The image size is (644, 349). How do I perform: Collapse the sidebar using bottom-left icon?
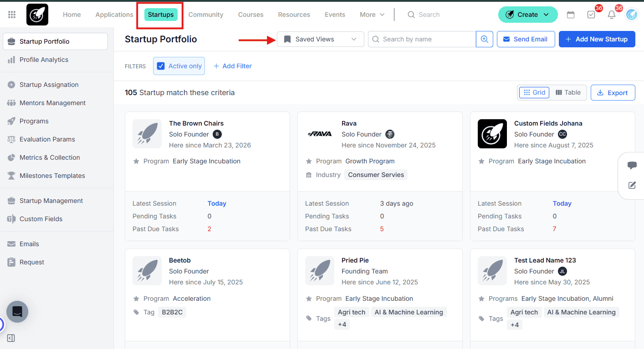coord(11,338)
